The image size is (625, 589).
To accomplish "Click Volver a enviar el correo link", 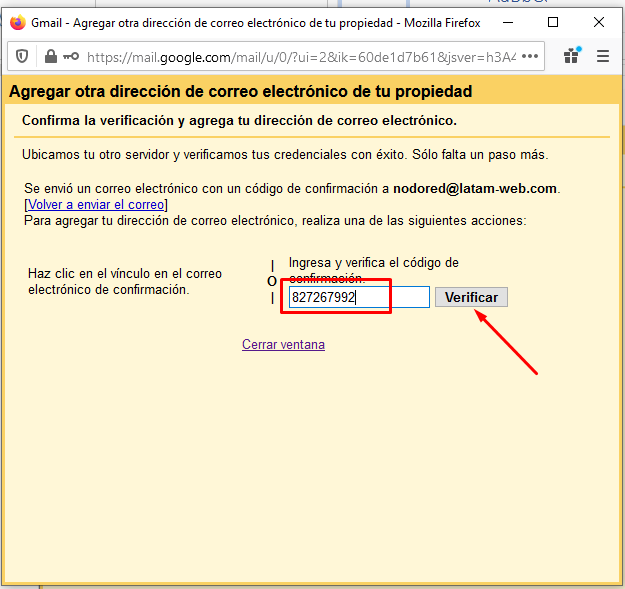I will tap(96, 204).
